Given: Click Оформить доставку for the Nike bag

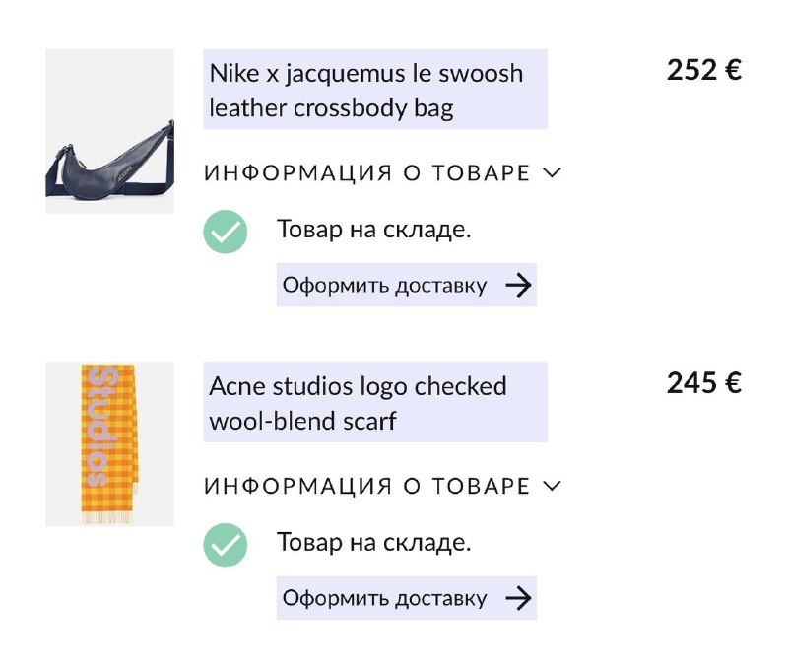Looking at the screenshot, I should (x=407, y=285).
